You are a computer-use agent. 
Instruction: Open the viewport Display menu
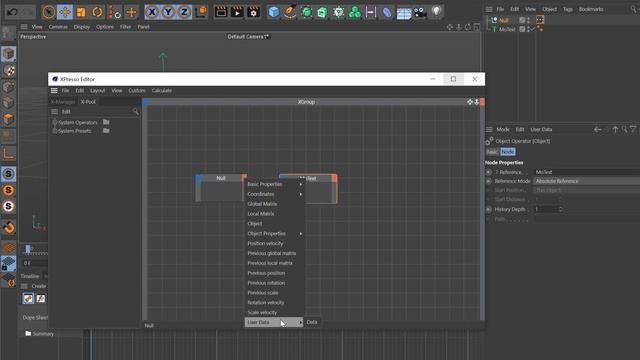coord(82,27)
